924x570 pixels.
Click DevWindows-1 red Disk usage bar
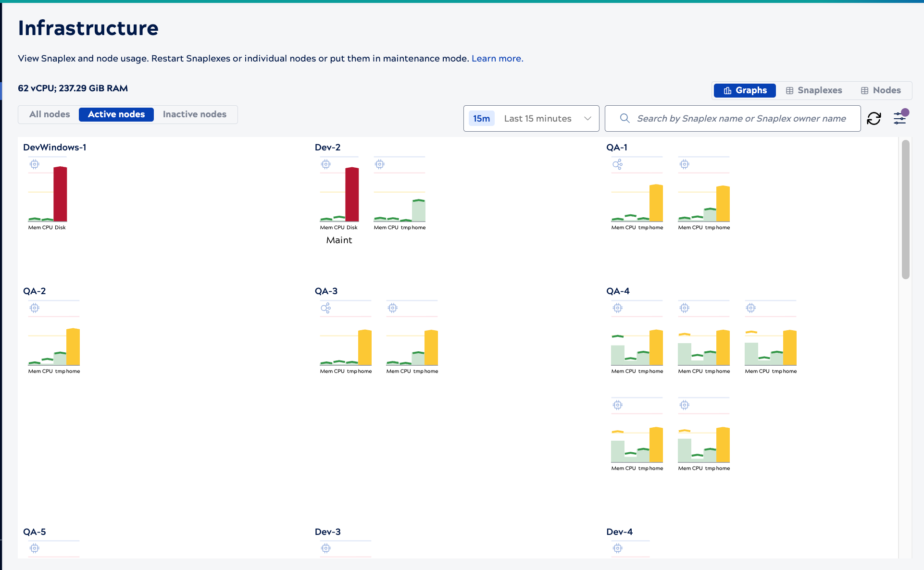click(60, 194)
